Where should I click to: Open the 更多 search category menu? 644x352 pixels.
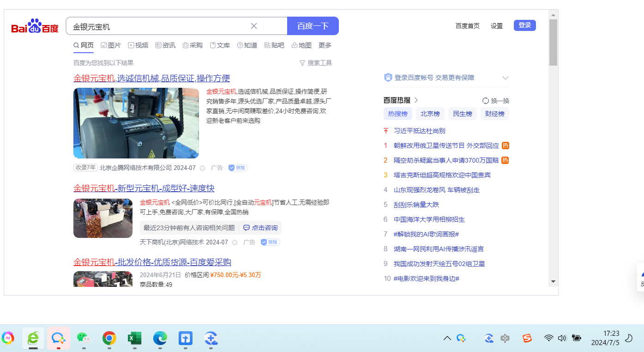coord(325,45)
